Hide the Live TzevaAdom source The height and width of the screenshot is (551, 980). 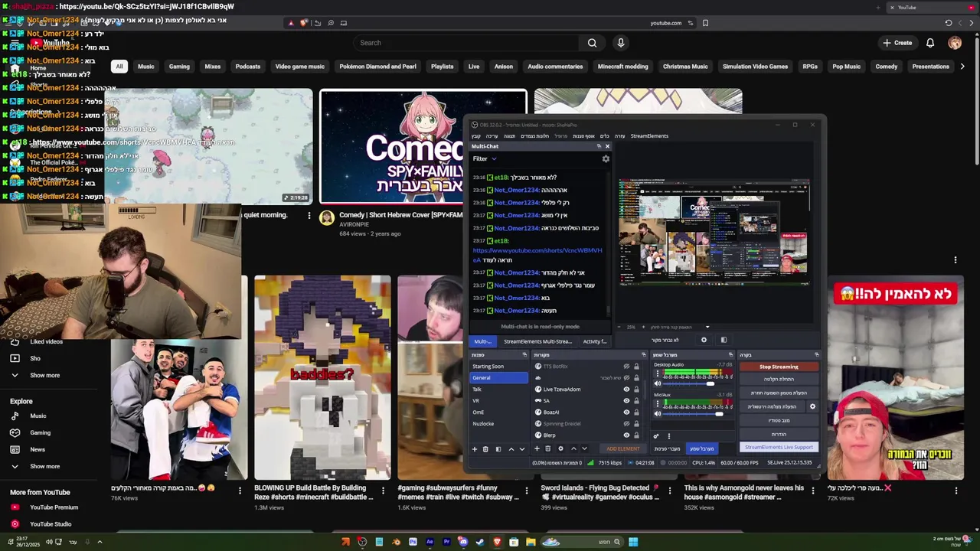[x=626, y=389]
